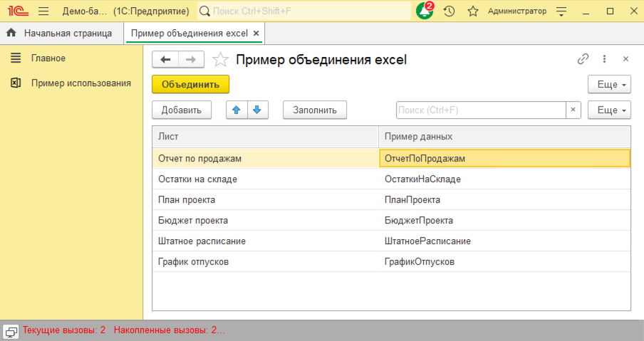Click the Лист column header
Viewport: 644px width, 341px height.
(265, 137)
